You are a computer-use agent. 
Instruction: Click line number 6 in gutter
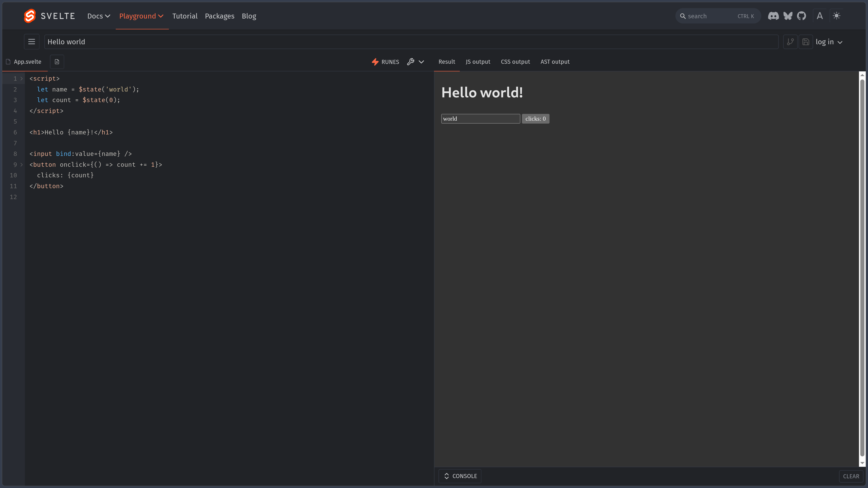15,132
